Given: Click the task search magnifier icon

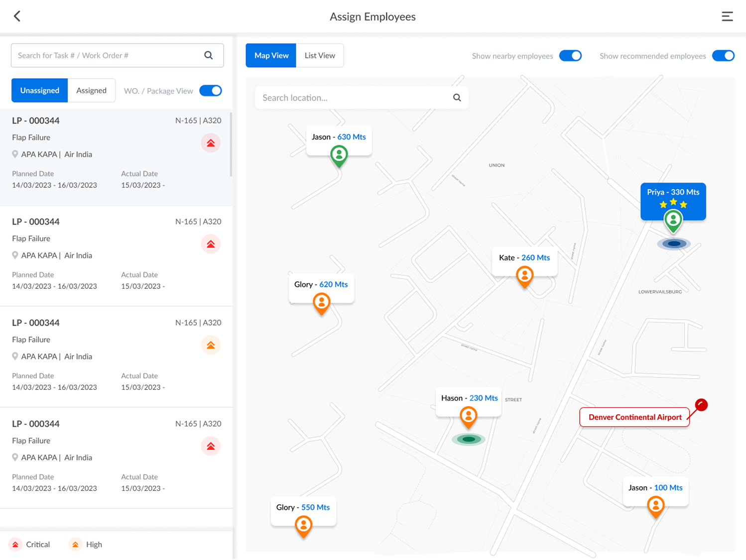Looking at the screenshot, I should [x=209, y=55].
